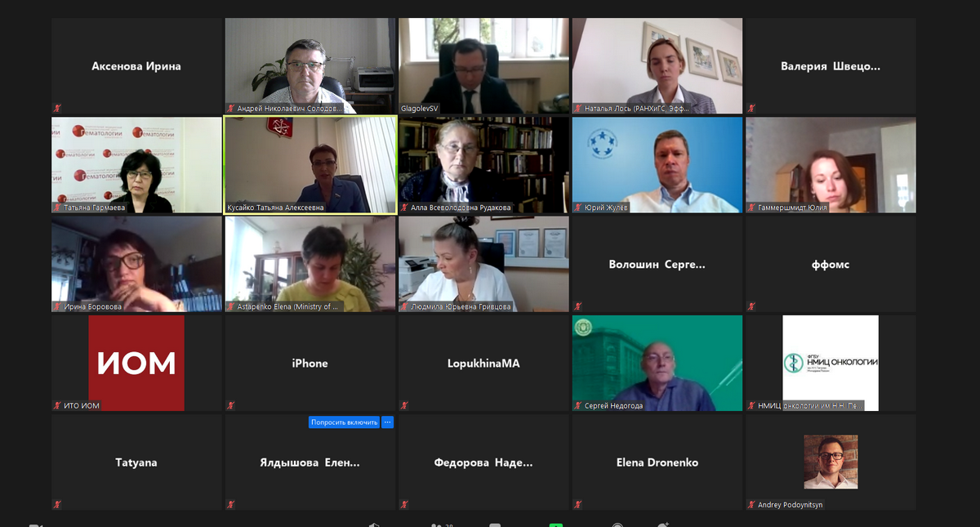980x527 pixels.
Task: Click muted mic icon on Федорова Наде tile
Action: [x=404, y=504]
